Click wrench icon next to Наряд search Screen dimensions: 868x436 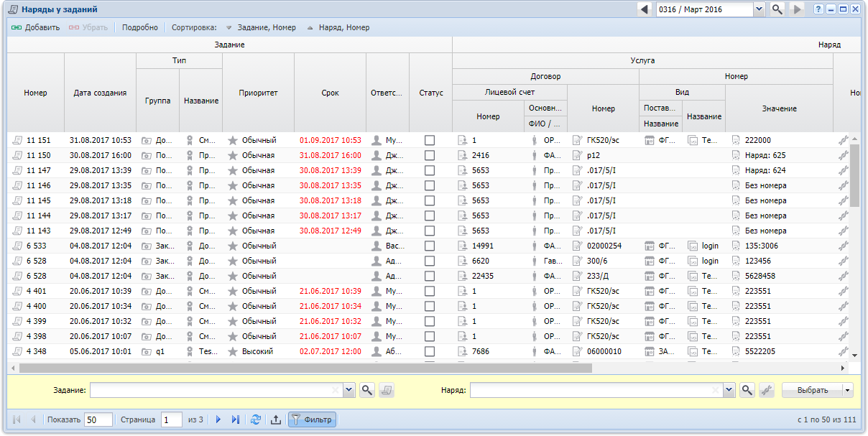point(766,390)
